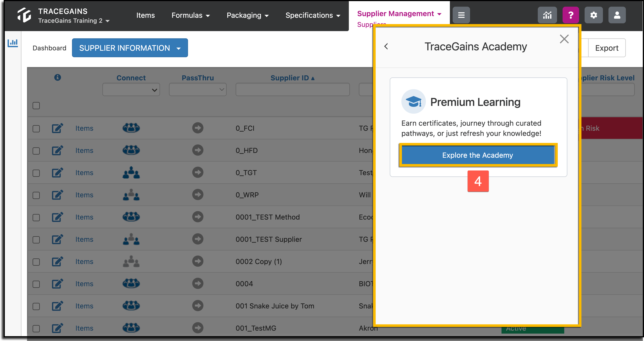Close the TraceGains Academy panel

click(x=564, y=39)
